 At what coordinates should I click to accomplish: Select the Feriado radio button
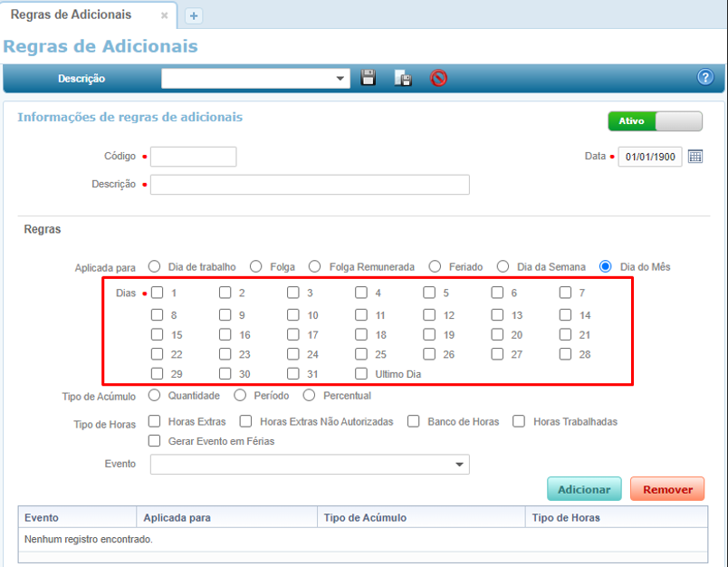pyautogui.click(x=436, y=266)
